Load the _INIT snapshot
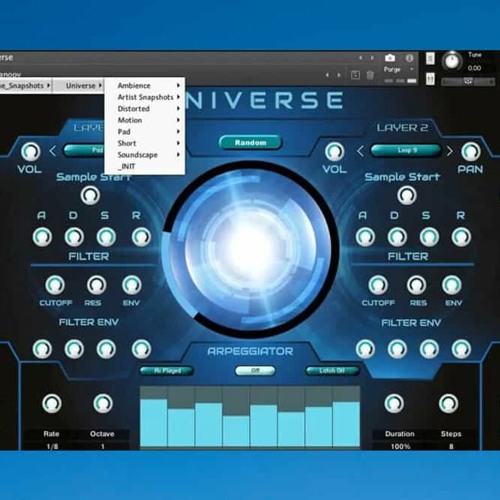 (x=145, y=166)
